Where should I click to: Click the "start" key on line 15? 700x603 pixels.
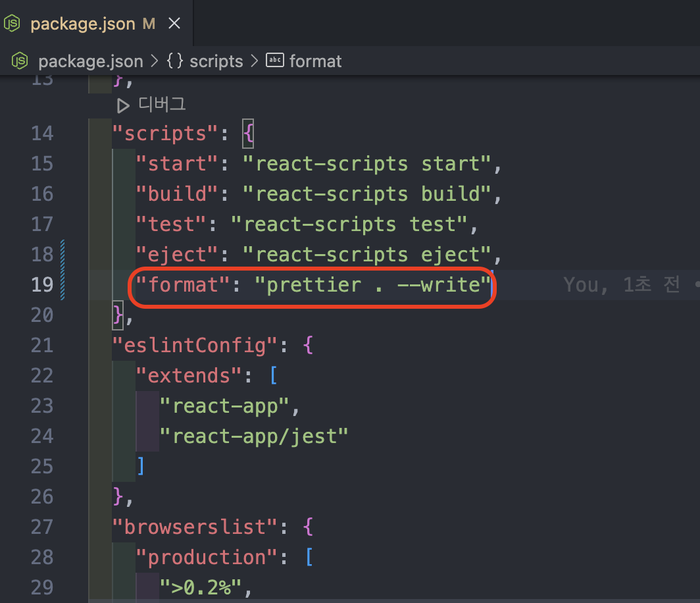click(177, 164)
